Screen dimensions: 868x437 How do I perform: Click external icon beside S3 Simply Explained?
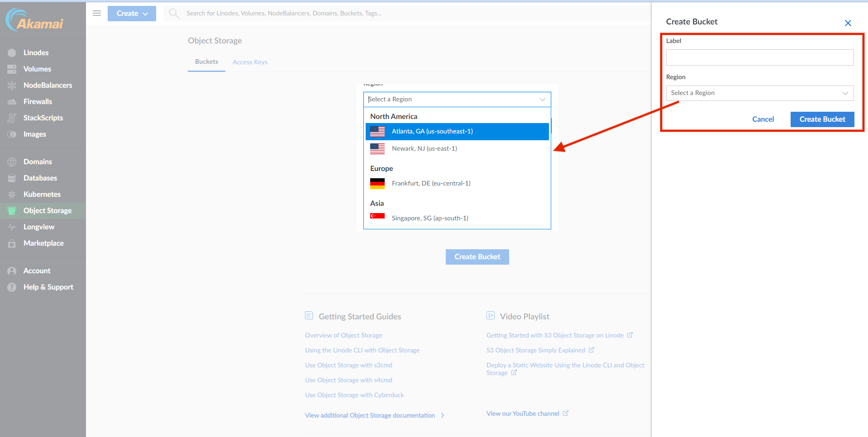tap(591, 350)
